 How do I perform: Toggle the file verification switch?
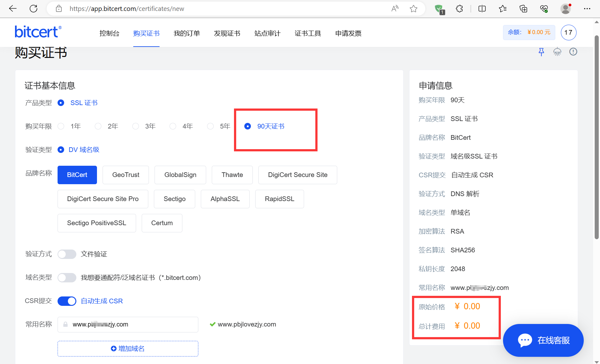(67, 254)
